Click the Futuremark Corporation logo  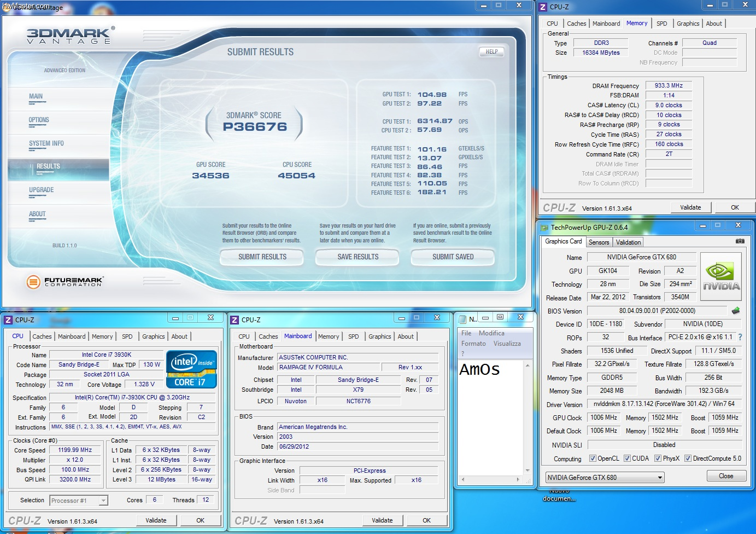tap(65, 282)
